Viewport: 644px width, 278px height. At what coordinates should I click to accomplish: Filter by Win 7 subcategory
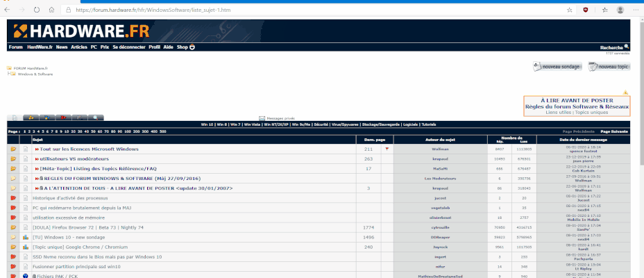point(235,124)
